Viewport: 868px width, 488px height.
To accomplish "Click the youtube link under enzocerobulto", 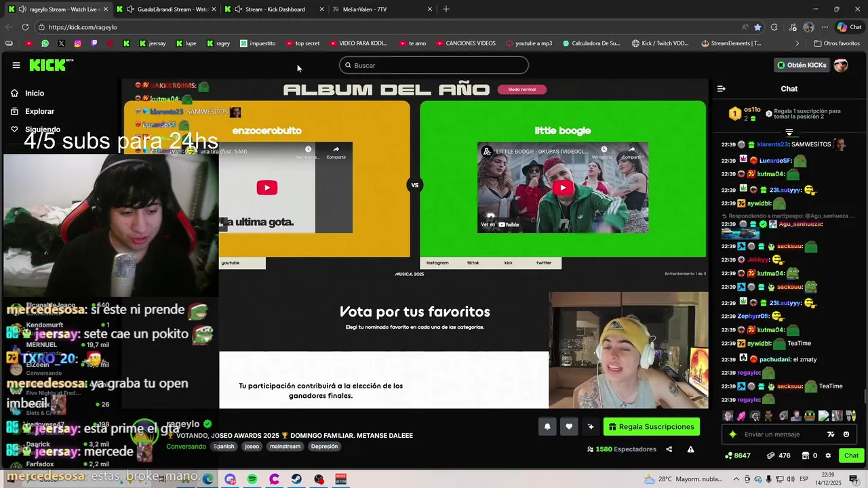I will click(x=231, y=263).
